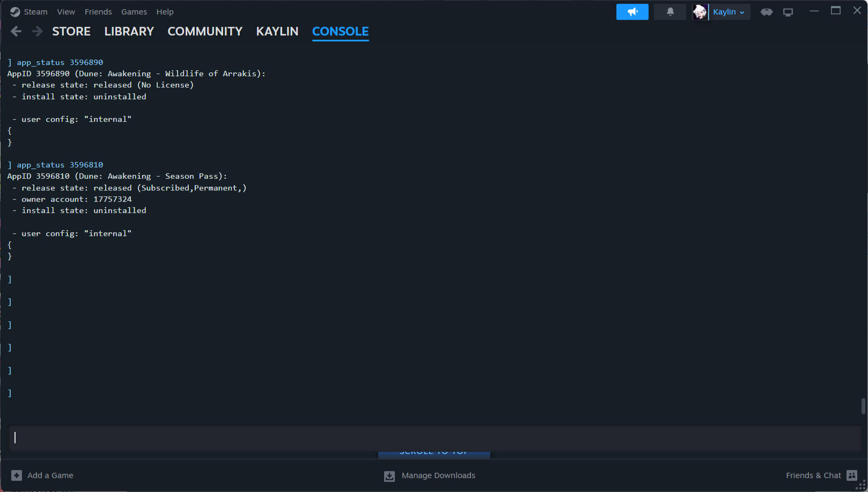The height and width of the screenshot is (492, 868).
Task: Open the View menu
Action: pyautogui.click(x=66, y=12)
